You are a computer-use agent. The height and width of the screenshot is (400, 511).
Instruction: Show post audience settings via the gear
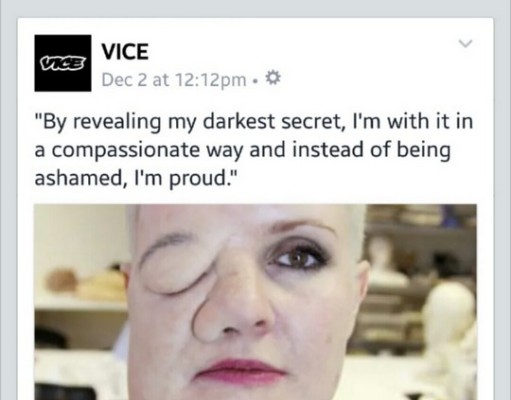click(273, 79)
